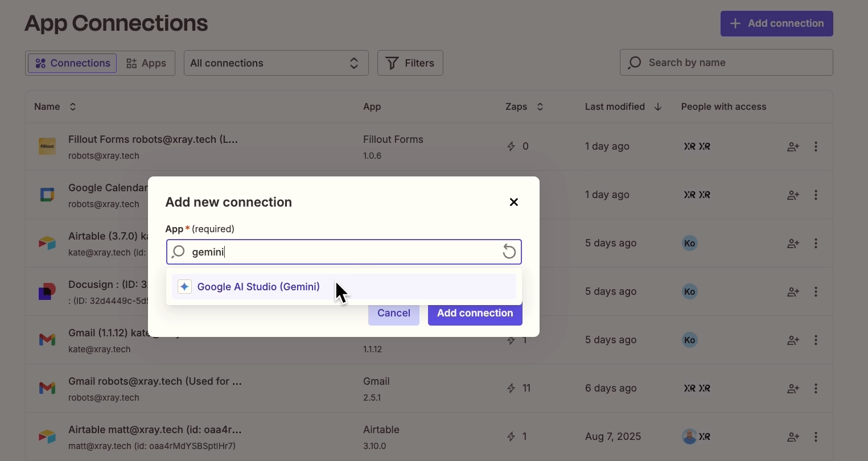The width and height of the screenshot is (868, 461).
Task: Click the person-add icon on Gmail robots row
Action: (x=793, y=388)
